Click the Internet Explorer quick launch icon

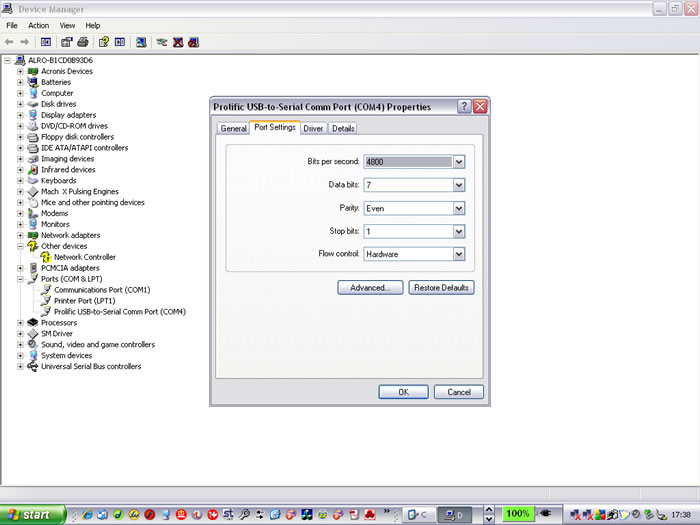(88, 514)
